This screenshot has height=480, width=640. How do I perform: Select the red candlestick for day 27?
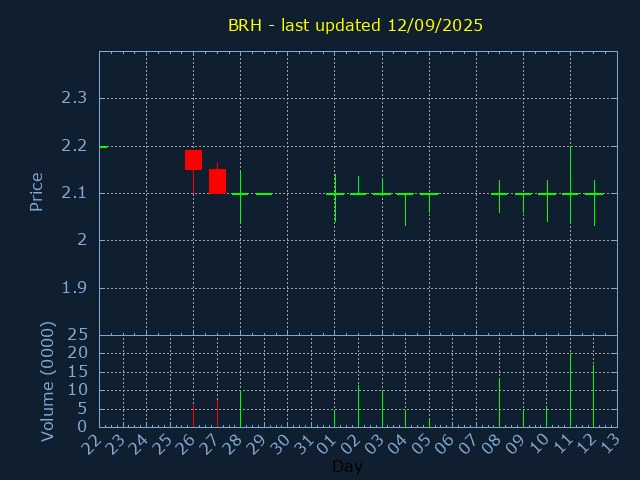[x=218, y=181]
